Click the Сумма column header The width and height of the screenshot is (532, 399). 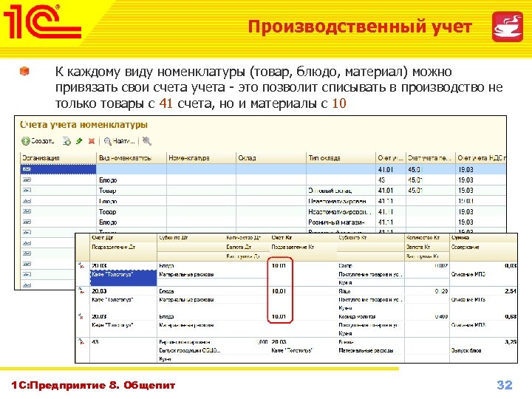click(x=460, y=238)
